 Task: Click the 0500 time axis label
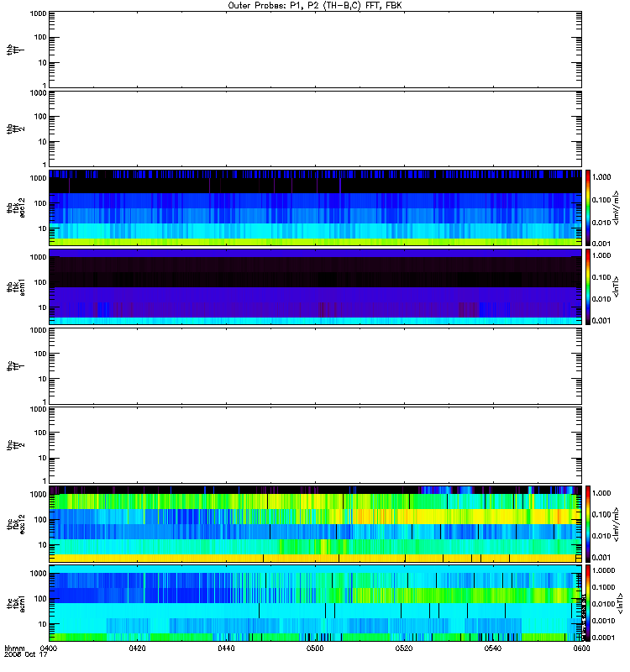tap(315, 648)
